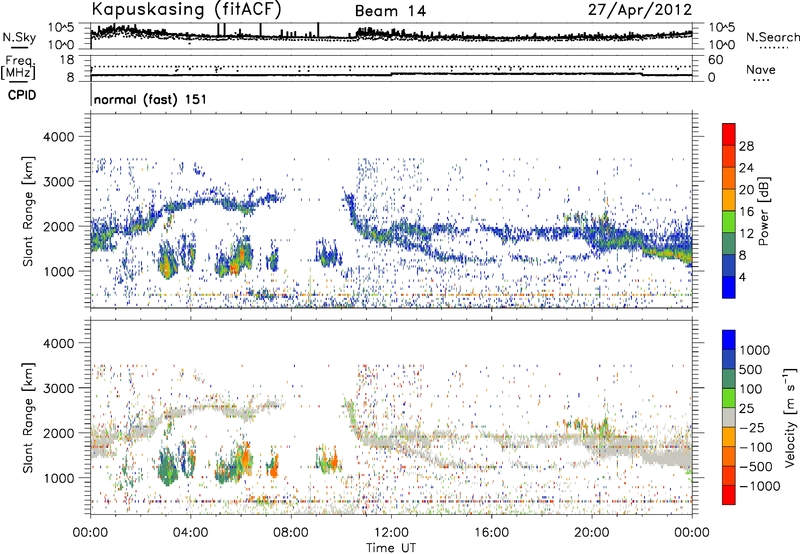800x554 pixels.
Task: Click the Velocity [m s-1] label
Action: point(790,417)
